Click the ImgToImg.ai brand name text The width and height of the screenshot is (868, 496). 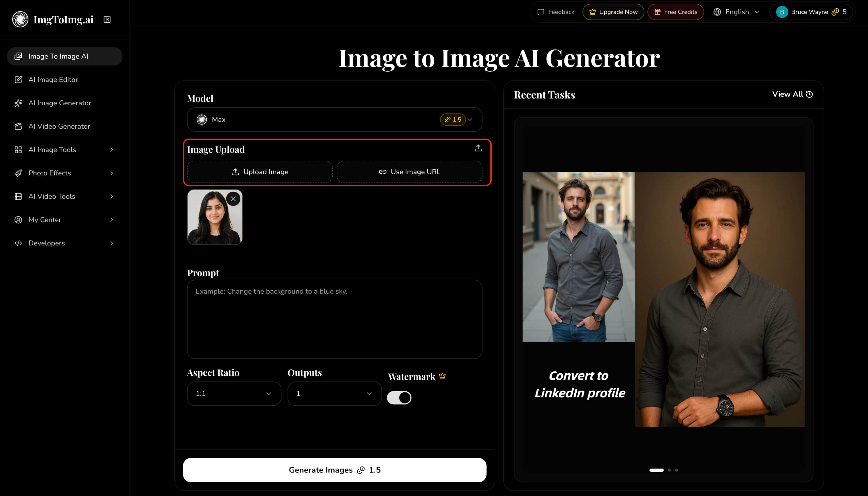click(63, 20)
